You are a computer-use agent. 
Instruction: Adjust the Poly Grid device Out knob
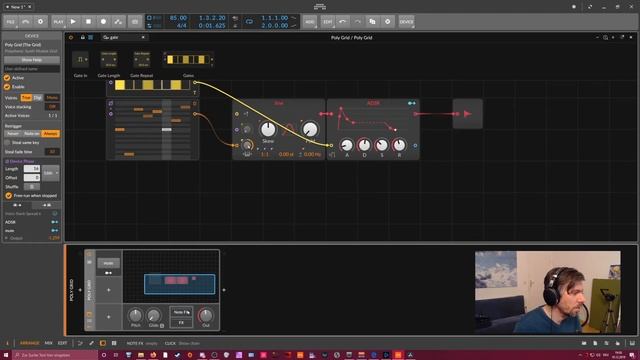(206, 315)
